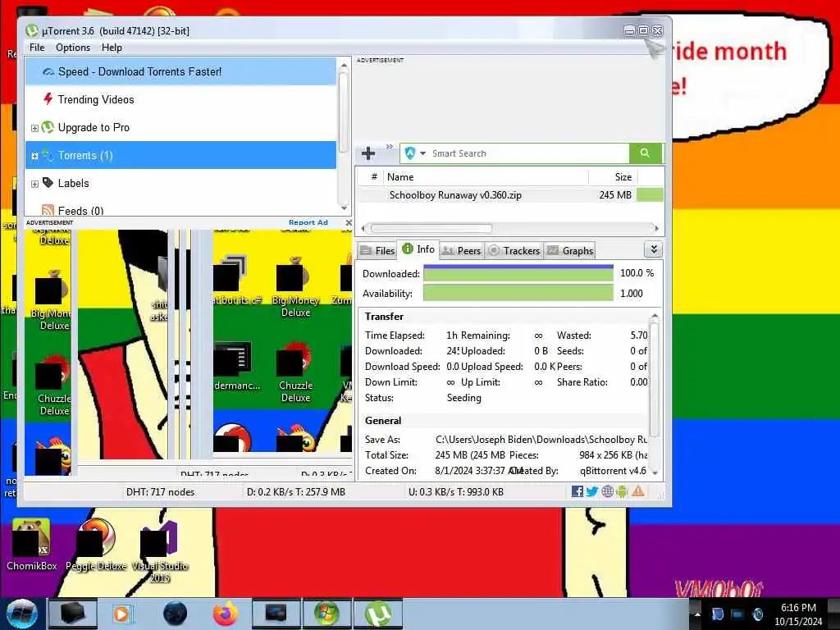Viewport: 840px width, 630px height.
Task: Open the Peggle Deluxe desktop shortcut
Action: point(96,544)
